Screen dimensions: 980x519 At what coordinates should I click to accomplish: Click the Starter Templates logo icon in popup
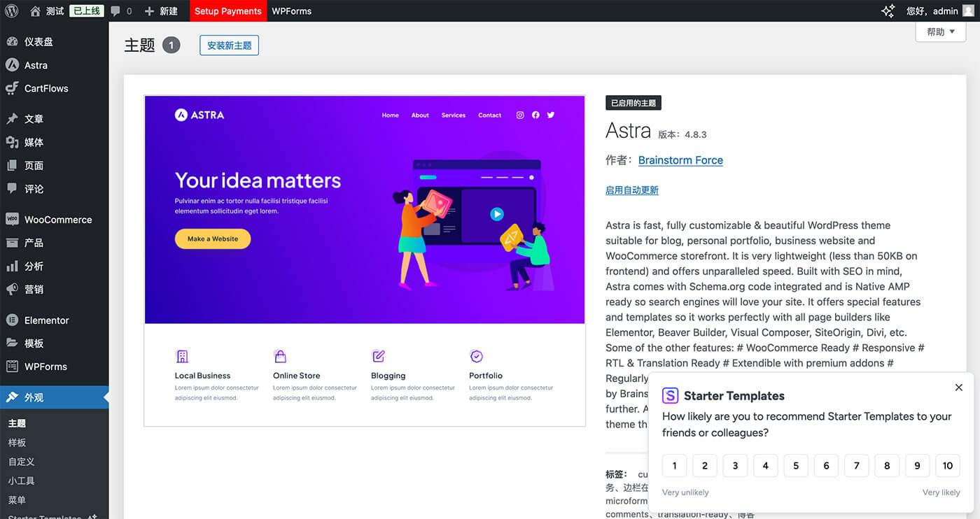coord(670,395)
